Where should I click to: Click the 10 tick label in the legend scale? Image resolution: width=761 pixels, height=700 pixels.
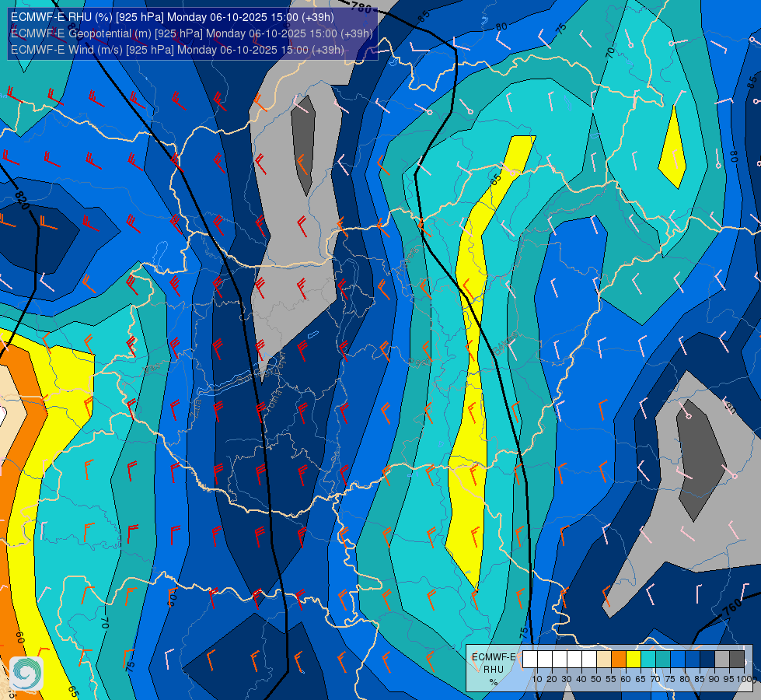tap(537, 679)
